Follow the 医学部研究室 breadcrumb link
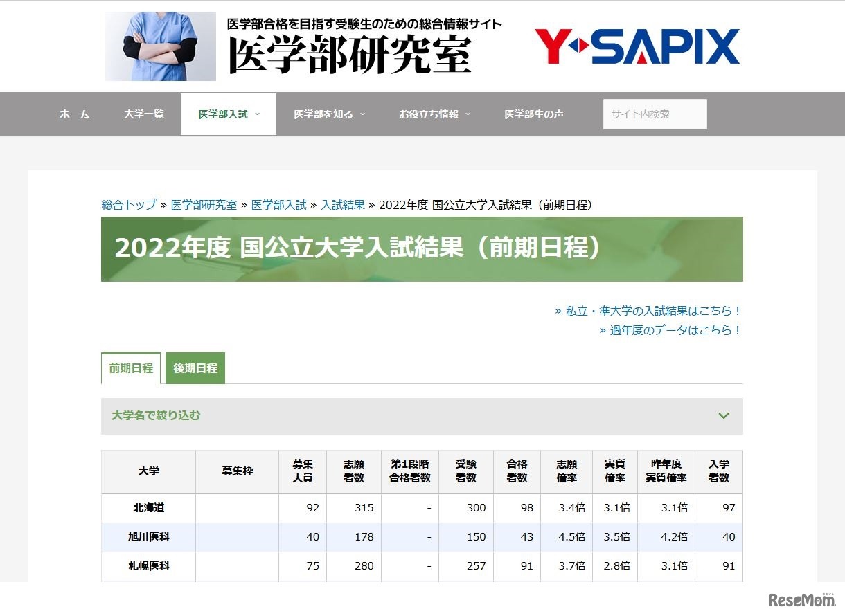The image size is (845, 616). 204,205
